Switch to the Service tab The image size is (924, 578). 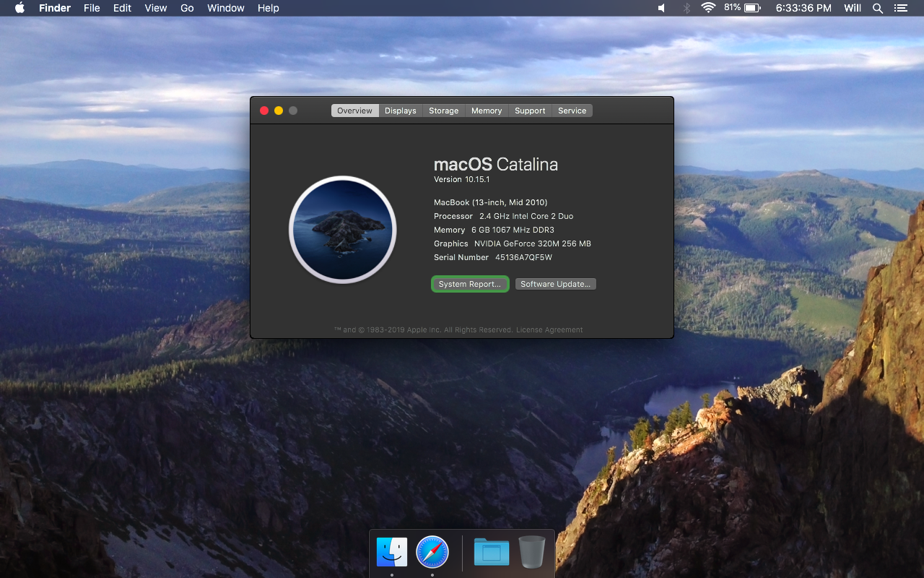tap(572, 111)
